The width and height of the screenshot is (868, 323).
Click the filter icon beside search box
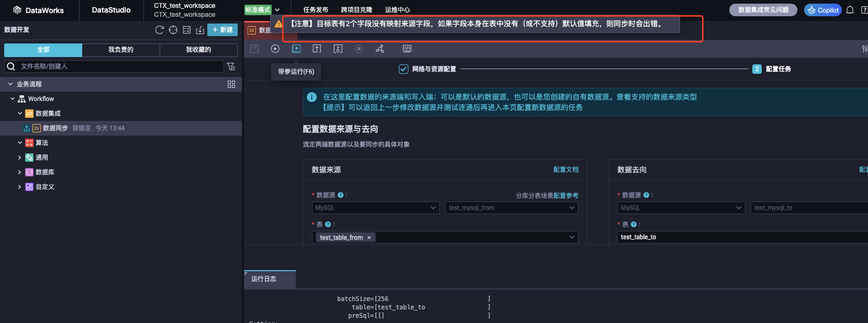pyautogui.click(x=231, y=66)
